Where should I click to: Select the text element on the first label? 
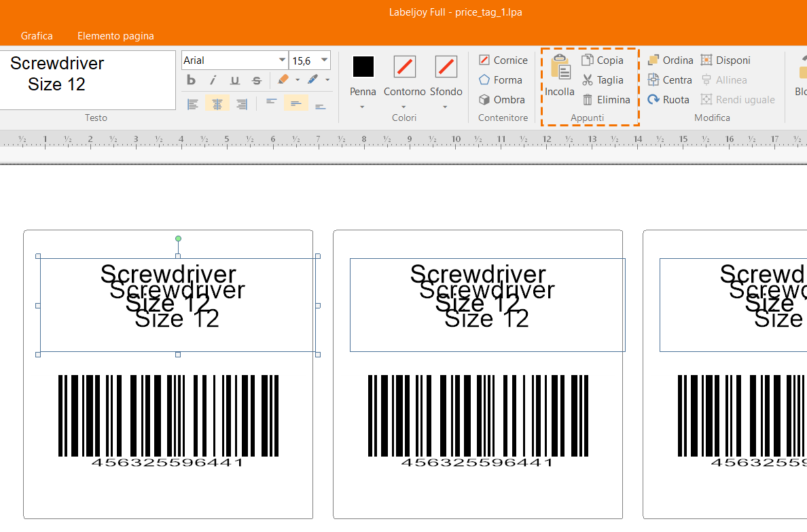pos(178,305)
